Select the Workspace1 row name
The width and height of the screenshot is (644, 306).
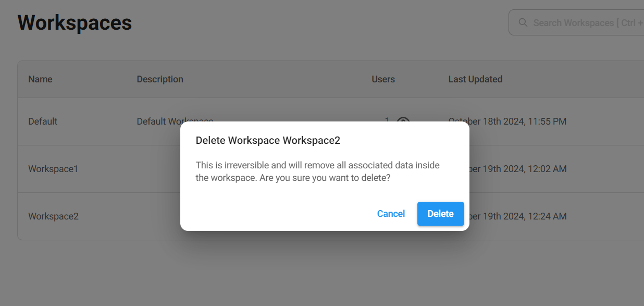[53, 169]
